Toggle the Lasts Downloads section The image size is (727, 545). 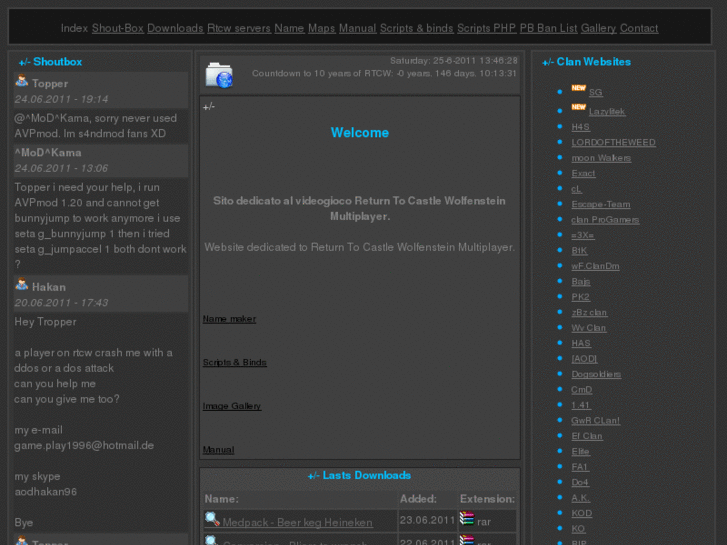tap(313, 476)
